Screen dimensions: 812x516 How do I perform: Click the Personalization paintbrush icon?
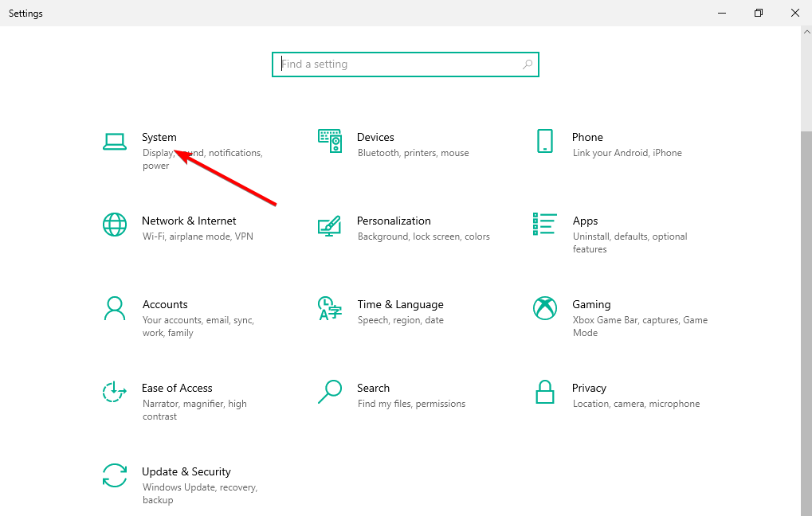coord(329,225)
